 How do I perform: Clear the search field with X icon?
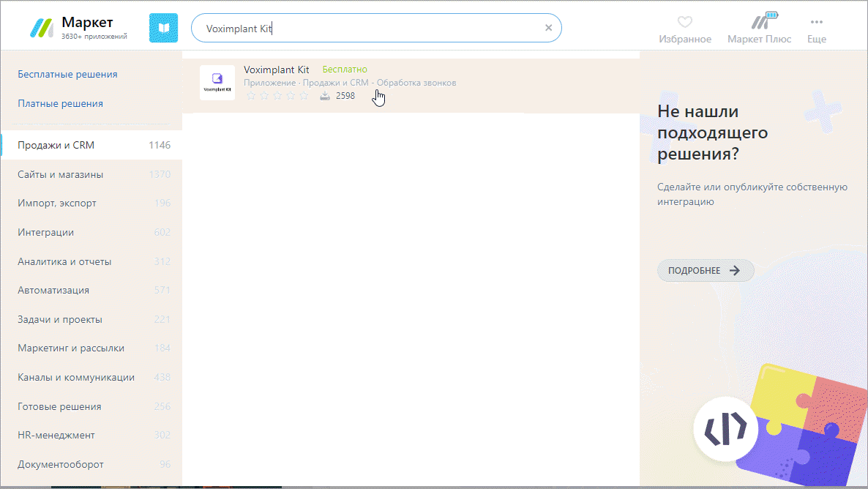pos(549,28)
